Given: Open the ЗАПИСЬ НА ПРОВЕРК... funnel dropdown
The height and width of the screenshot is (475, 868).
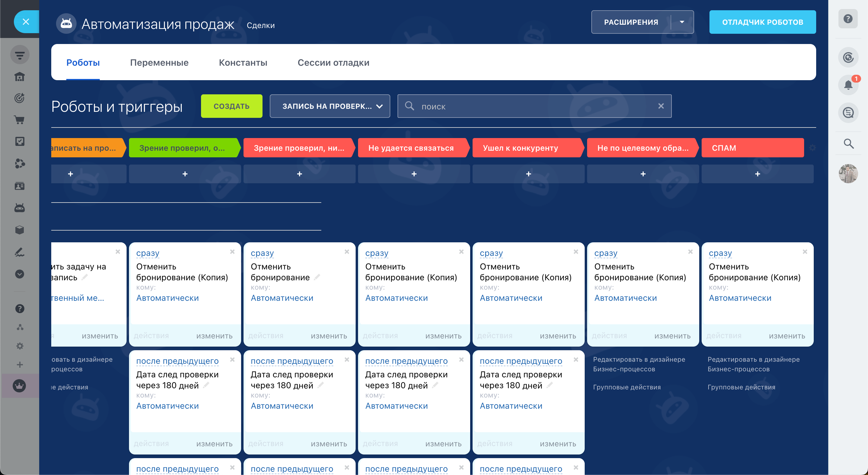Looking at the screenshot, I should pos(329,106).
